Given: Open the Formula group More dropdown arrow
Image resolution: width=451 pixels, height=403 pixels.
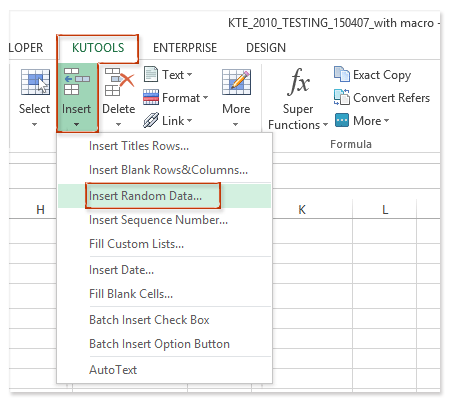Looking at the screenshot, I should 386,121.
